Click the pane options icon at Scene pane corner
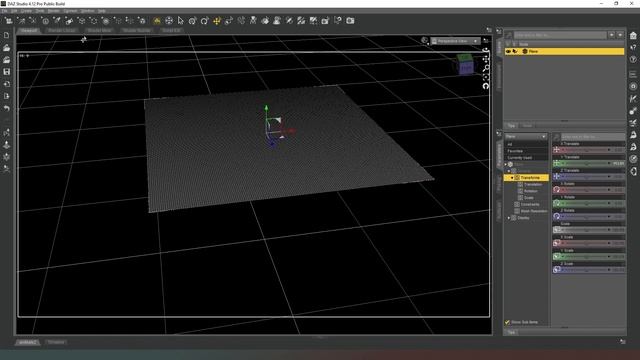640x360 pixels. tap(499, 31)
